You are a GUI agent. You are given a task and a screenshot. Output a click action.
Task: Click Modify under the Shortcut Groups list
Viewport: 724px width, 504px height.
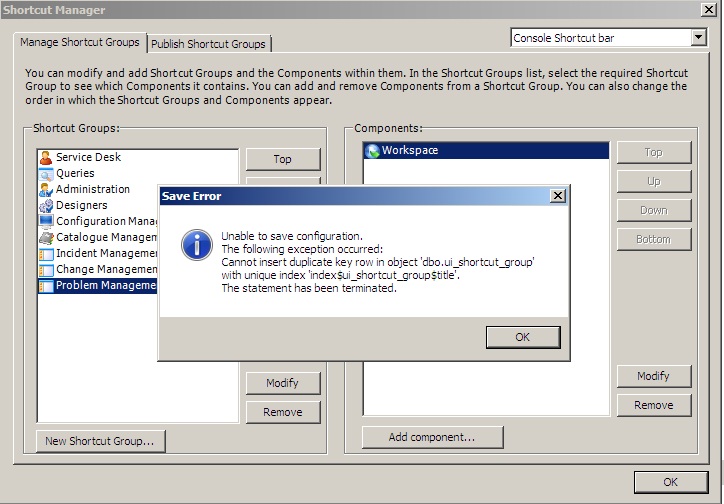pos(282,383)
